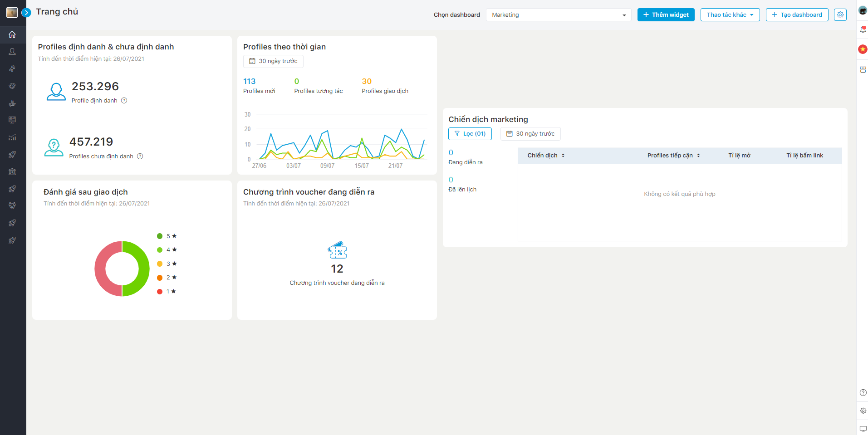868x435 pixels.
Task: Click the red star language flag icon
Action: pyautogui.click(x=863, y=49)
